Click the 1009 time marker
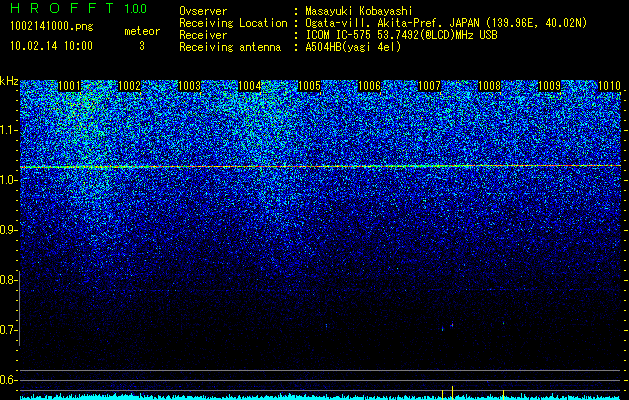Viewport: 629px width, 400px height. coord(549,86)
